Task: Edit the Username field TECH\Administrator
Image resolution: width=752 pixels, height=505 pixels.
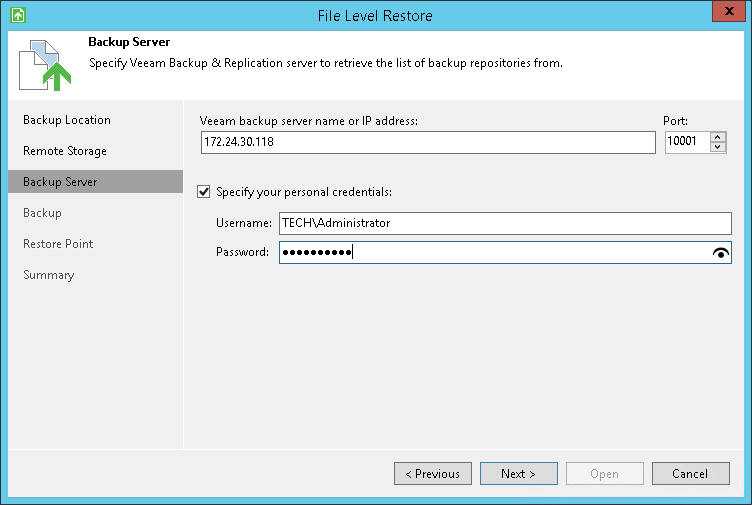Action: [505, 223]
